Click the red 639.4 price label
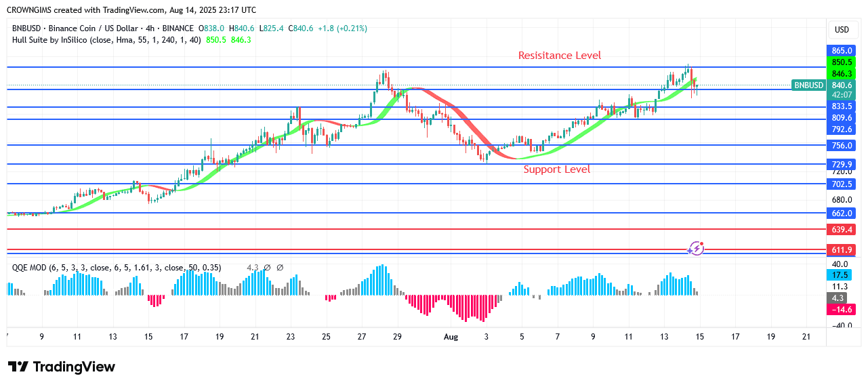 point(841,230)
